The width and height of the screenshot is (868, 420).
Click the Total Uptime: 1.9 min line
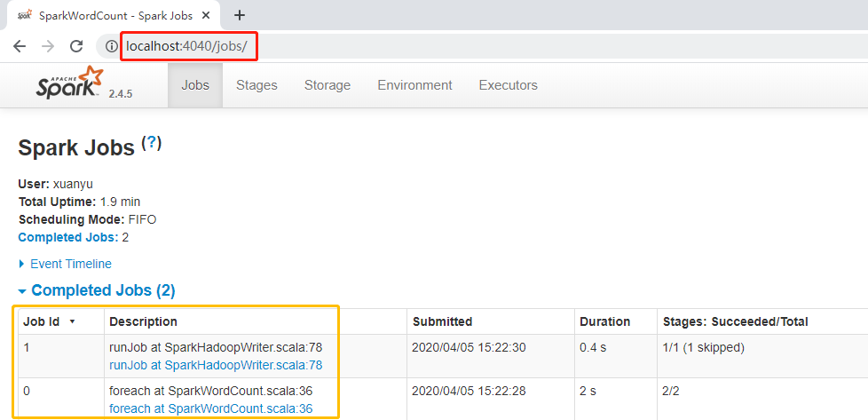(79, 202)
